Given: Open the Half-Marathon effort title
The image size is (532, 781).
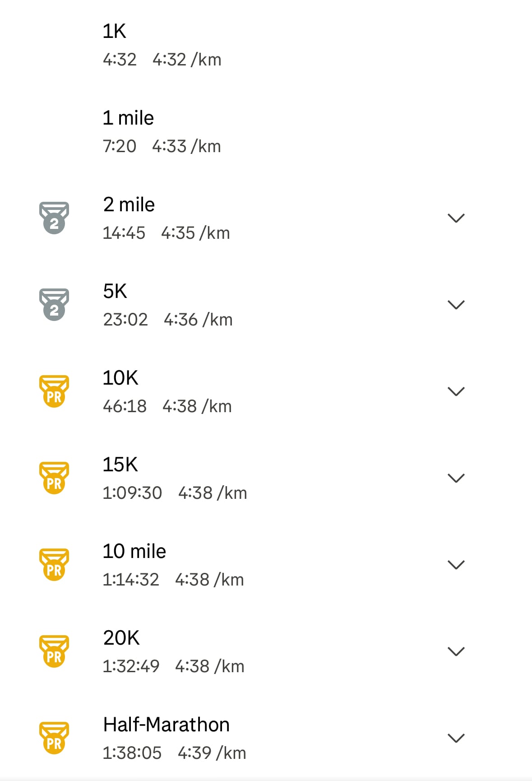Looking at the screenshot, I should (x=167, y=725).
